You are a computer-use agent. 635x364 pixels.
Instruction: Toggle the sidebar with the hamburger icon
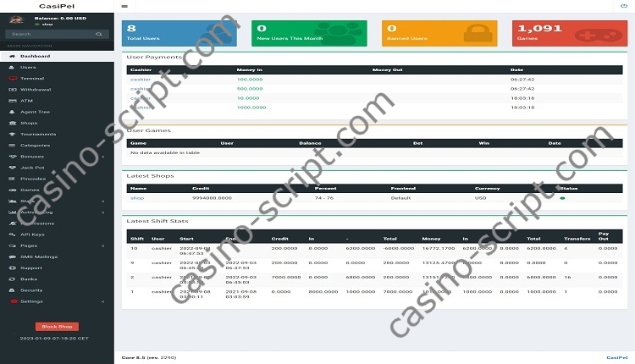point(124,6)
